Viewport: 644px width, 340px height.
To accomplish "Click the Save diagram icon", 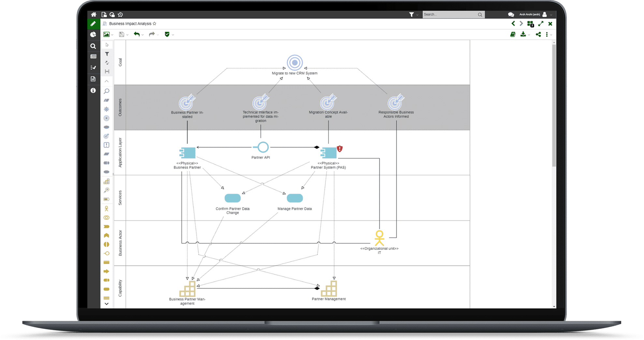I will 122,34.
